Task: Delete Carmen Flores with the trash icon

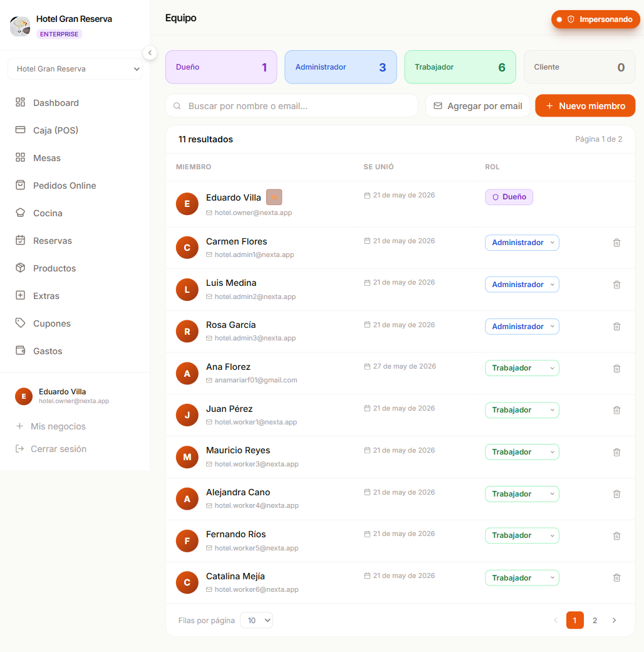Action: click(x=616, y=243)
